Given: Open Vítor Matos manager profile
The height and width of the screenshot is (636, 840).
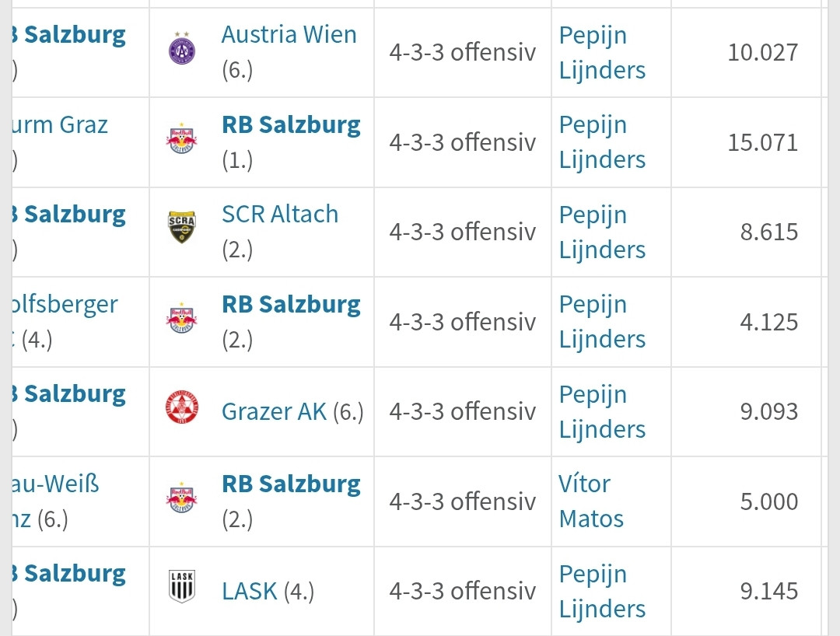Looking at the screenshot, I should [x=591, y=501].
